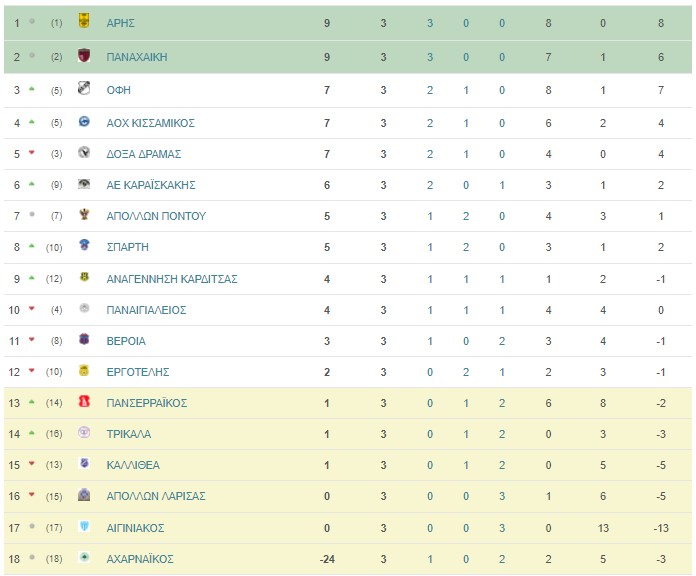Click the green up arrow beside ΟΦΗ
Image resolution: width=696 pixels, height=576 pixels.
point(32,89)
